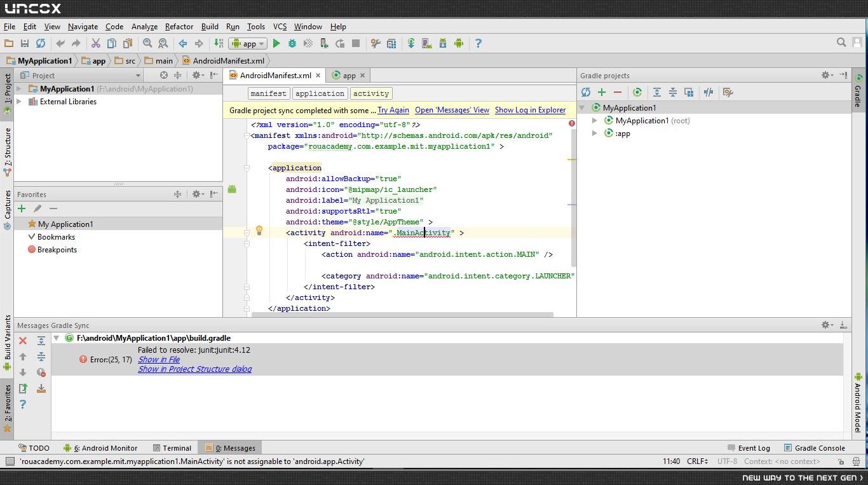
Task: Expand MyApplication1 (root) Gradle node
Action: 595,121
